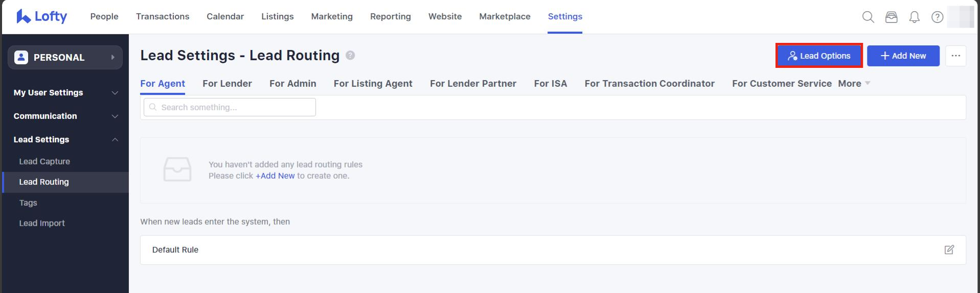This screenshot has width=980, height=293.
Task: Click the +Add New link in empty state
Action: pos(275,176)
